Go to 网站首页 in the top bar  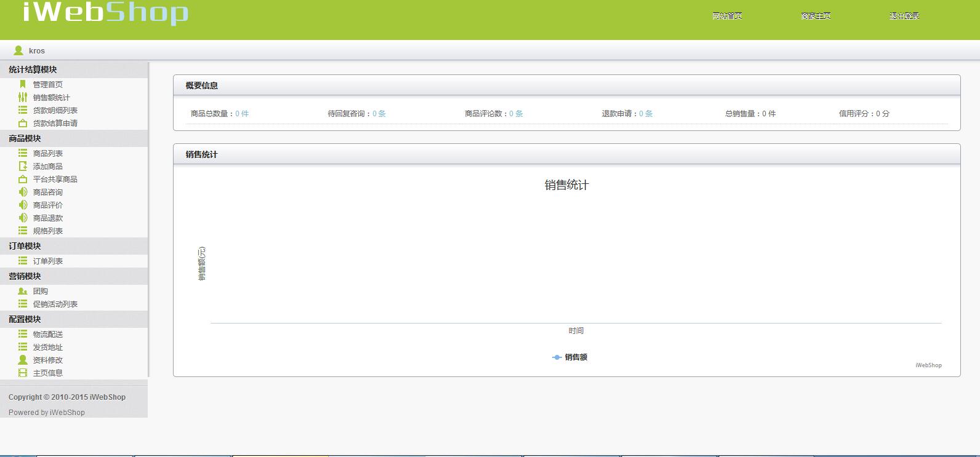click(728, 16)
